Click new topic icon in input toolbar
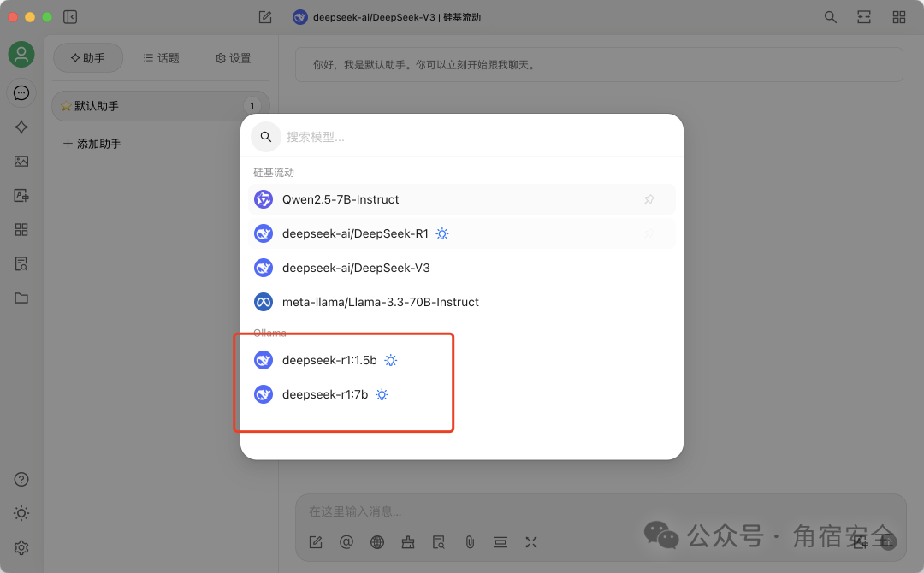The height and width of the screenshot is (573, 924). tap(316, 542)
